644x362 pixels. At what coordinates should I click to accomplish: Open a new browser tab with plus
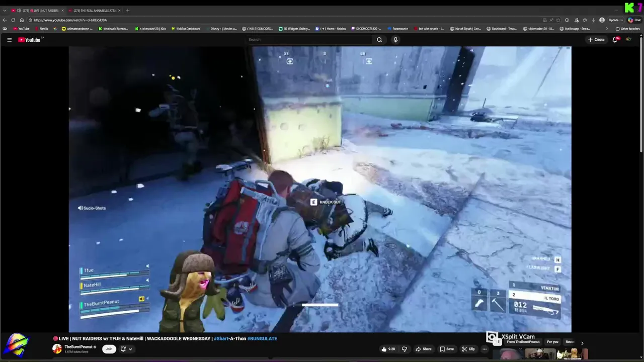127,11
